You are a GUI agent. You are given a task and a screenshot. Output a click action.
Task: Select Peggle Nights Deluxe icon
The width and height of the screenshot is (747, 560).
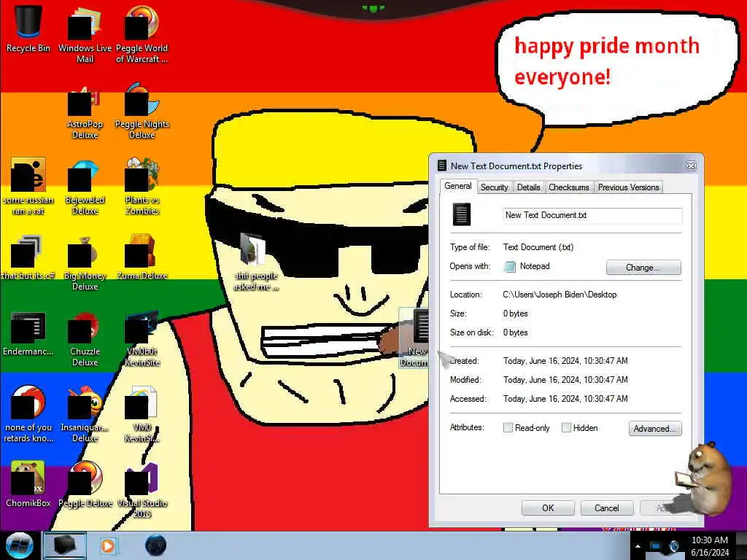point(142,111)
